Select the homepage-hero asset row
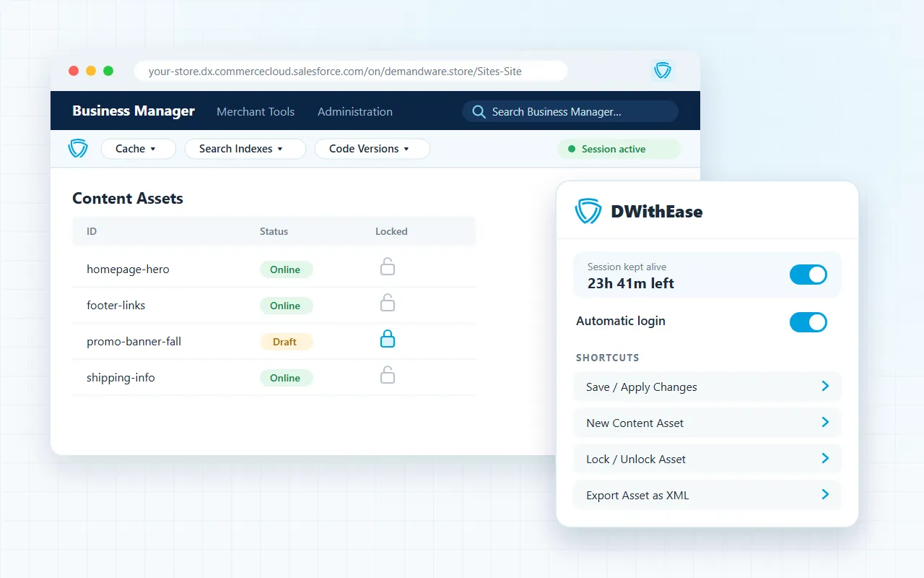Screen dimensions: 924x578 [274, 269]
